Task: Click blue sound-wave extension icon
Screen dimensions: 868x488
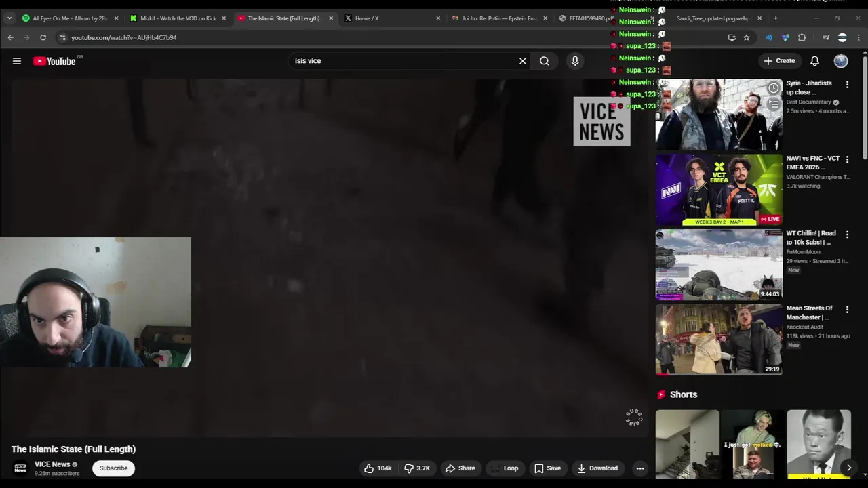Action: [x=769, y=37]
